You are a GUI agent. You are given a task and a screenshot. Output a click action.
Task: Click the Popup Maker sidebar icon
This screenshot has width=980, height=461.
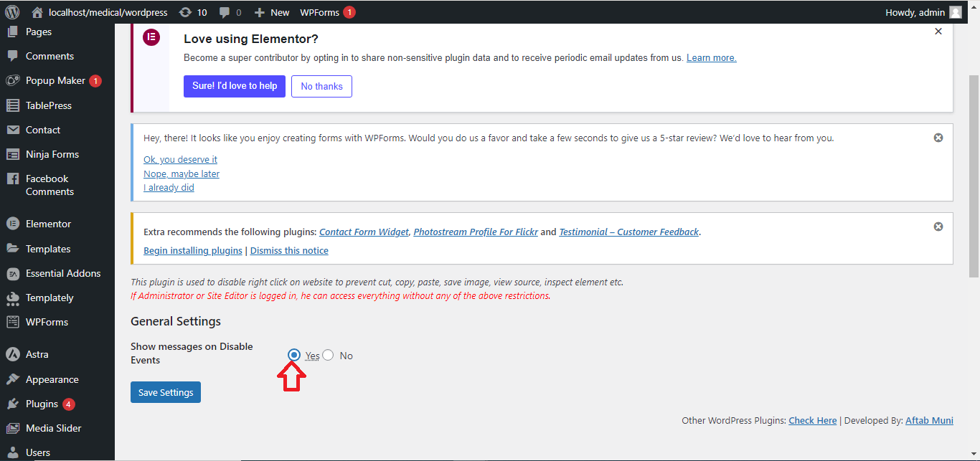12,81
